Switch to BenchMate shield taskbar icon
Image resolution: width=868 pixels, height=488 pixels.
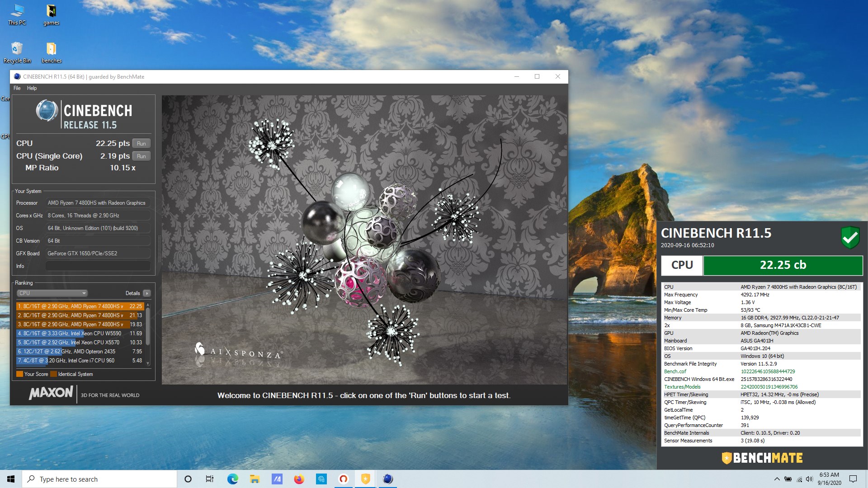tap(366, 479)
